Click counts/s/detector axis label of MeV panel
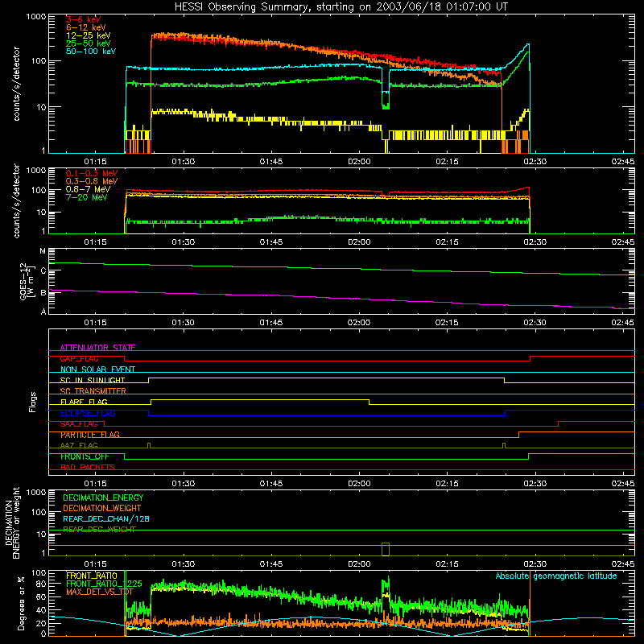Screen dimensions: 644x644 coord(16,201)
